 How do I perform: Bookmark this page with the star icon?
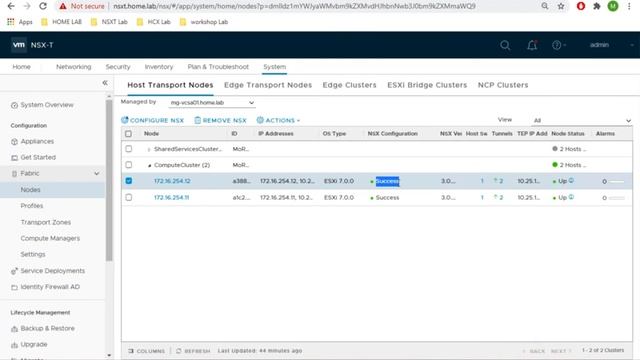[561, 6]
